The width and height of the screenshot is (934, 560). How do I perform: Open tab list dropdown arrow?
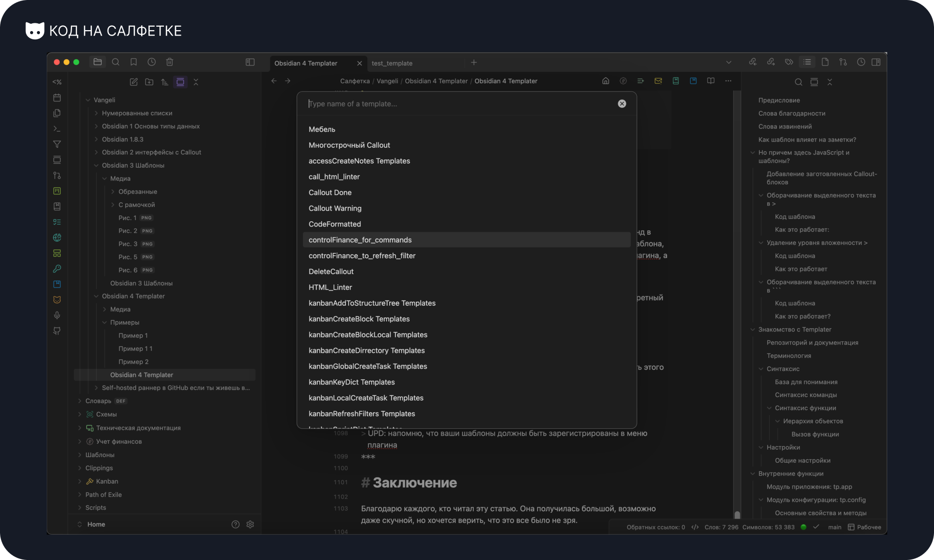[729, 62]
